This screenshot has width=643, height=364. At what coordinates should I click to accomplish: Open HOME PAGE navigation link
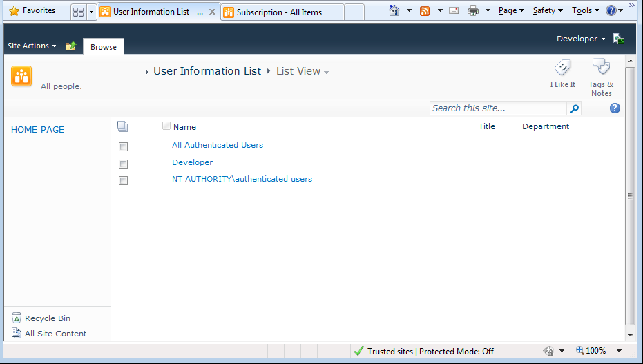[x=38, y=130]
